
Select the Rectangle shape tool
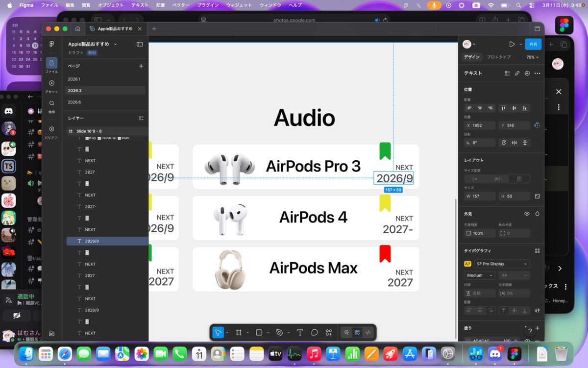pyautogui.click(x=259, y=332)
